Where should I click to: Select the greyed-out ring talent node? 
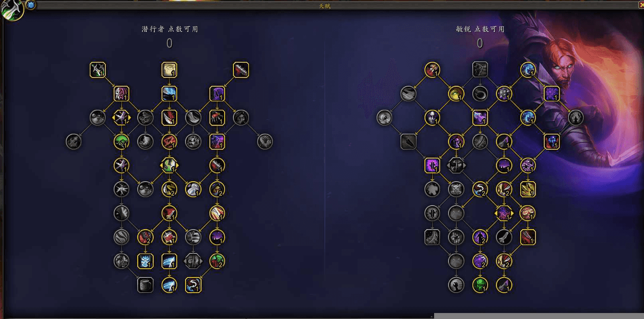(x=480, y=94)
